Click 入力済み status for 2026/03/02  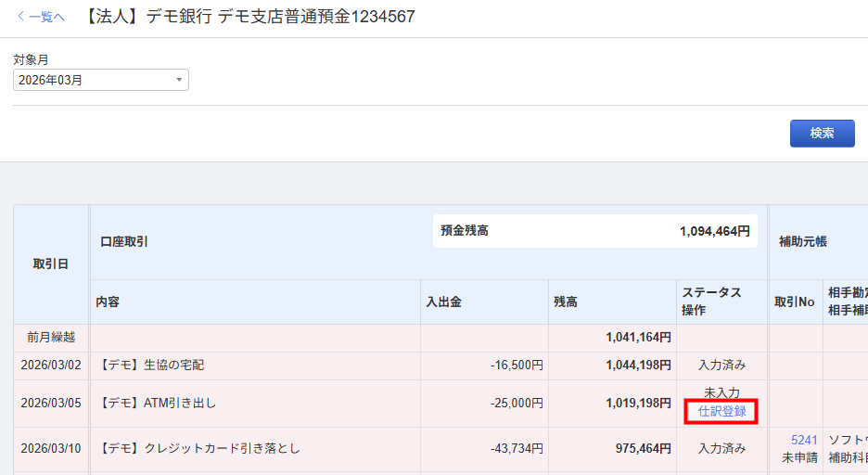pos(721,366)
